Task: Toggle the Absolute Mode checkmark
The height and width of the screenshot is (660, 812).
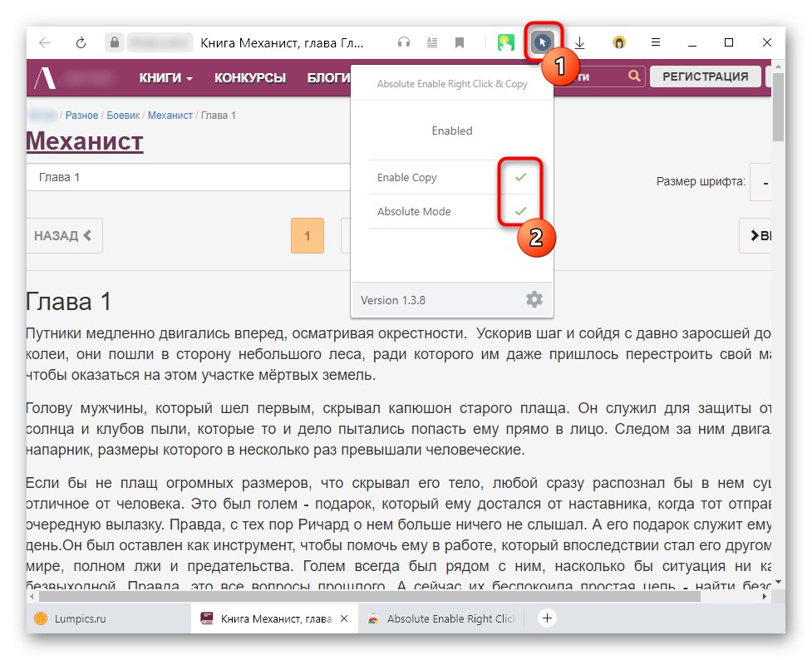Action: [x=521, y=212]
